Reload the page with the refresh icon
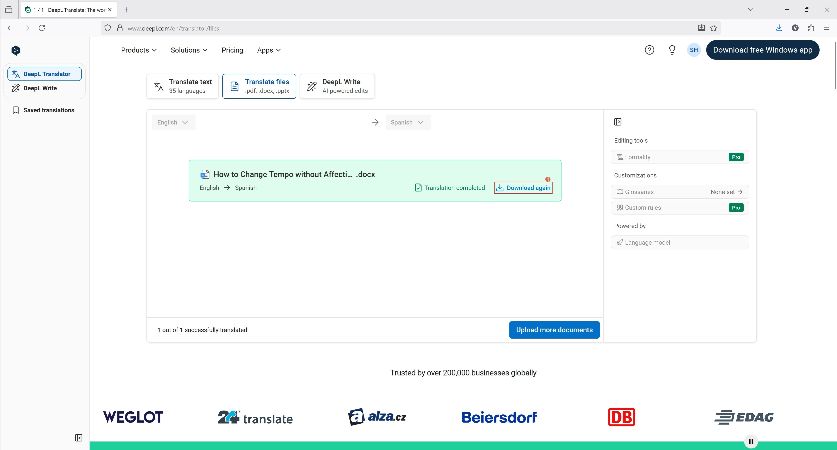Screen dimensions: 837x450 point(42,28)
